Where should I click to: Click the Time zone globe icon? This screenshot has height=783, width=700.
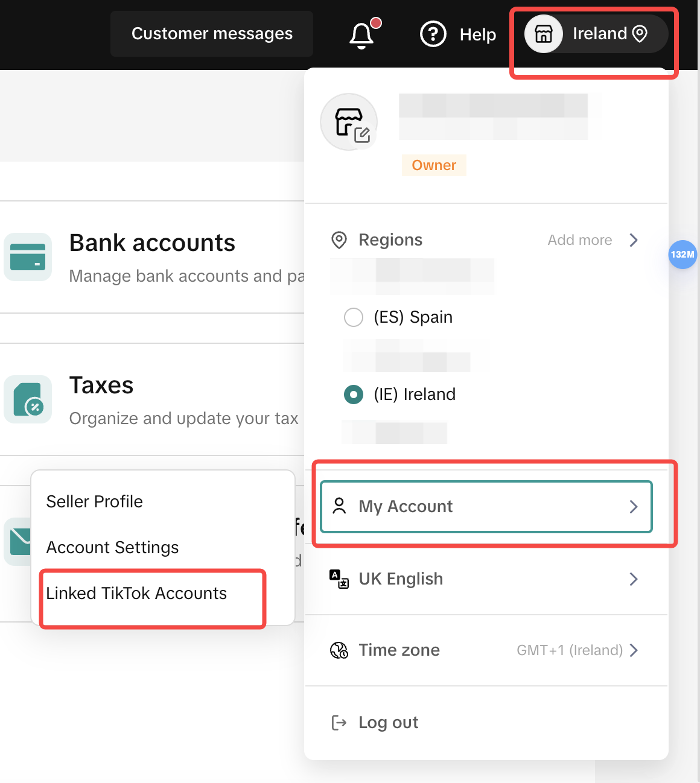tap(339, 650)
